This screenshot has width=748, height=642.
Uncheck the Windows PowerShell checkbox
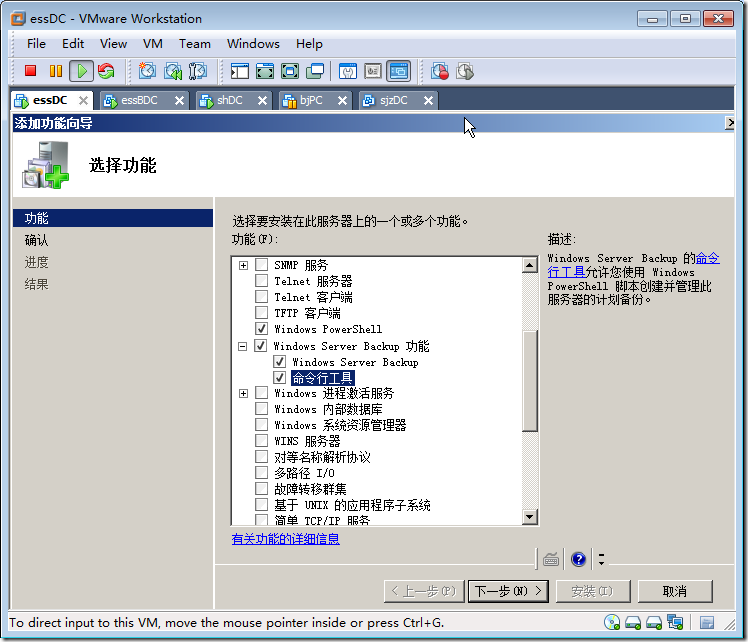coord(261,329)
